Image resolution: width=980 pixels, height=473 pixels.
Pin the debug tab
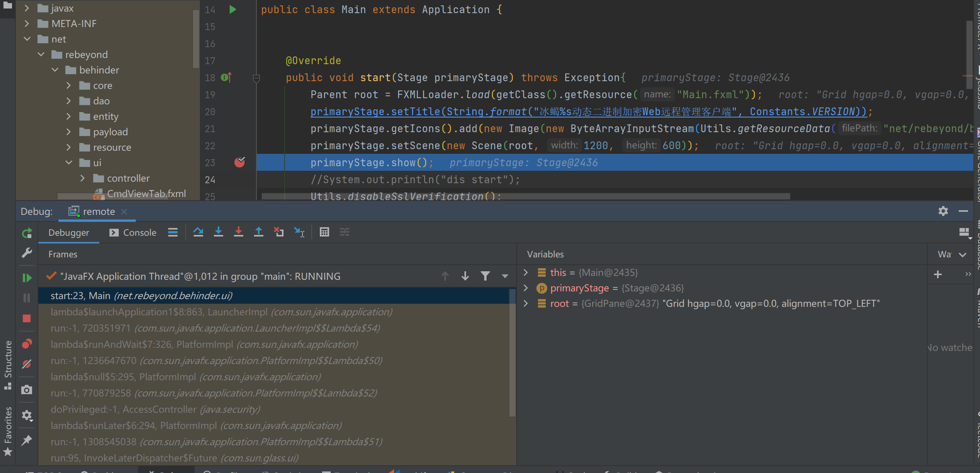[x=27, y=440]
